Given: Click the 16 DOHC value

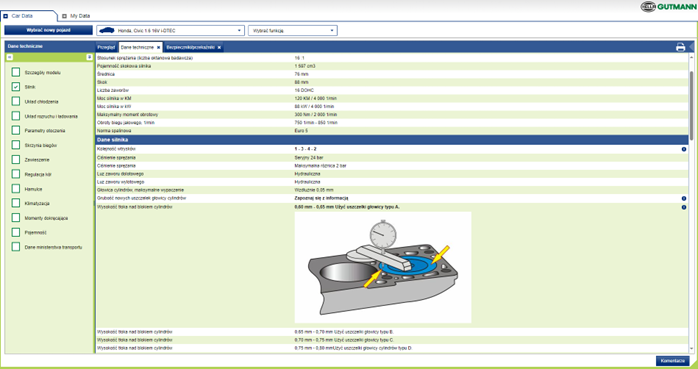Looking at the screenshot, I should (304, 90).
